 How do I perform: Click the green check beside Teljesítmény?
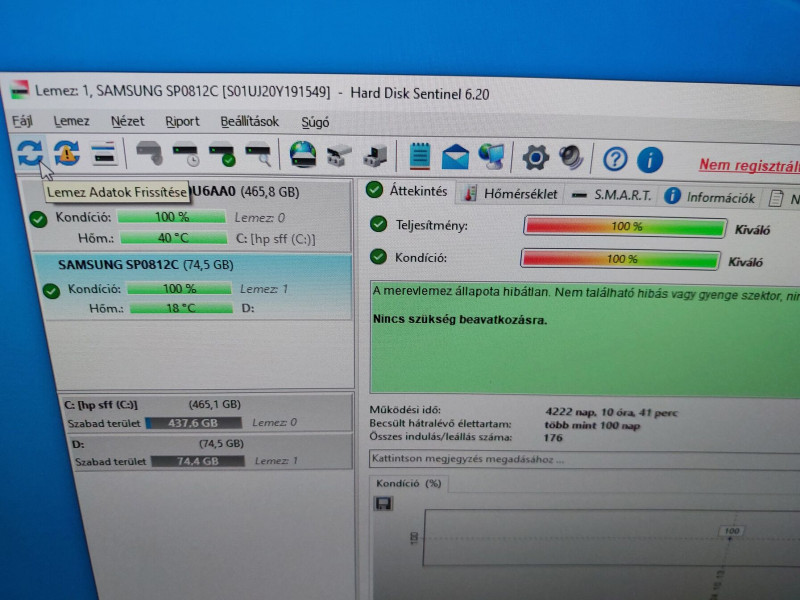tap(378, 223)
